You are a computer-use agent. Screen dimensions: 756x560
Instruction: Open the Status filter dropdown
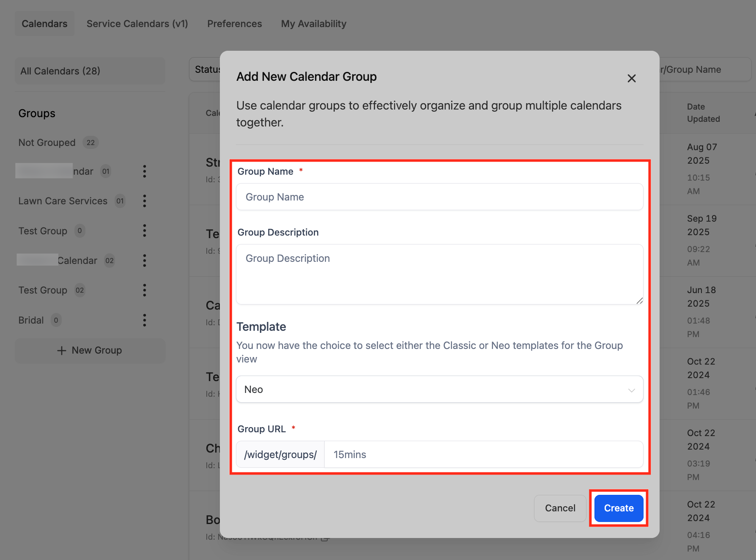pyautogui.click(x=205, y=69)
